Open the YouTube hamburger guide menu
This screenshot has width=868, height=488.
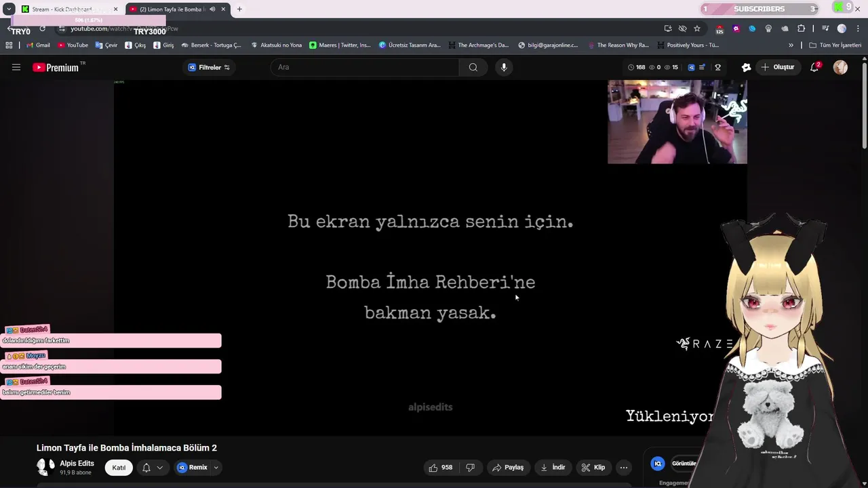tap(16, 67)
